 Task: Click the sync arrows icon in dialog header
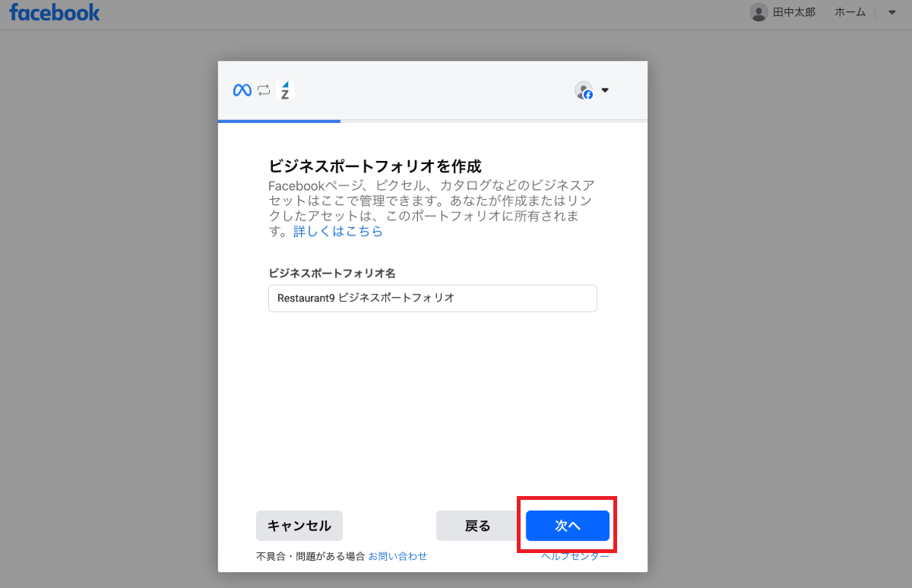click(x=264, y=90)
